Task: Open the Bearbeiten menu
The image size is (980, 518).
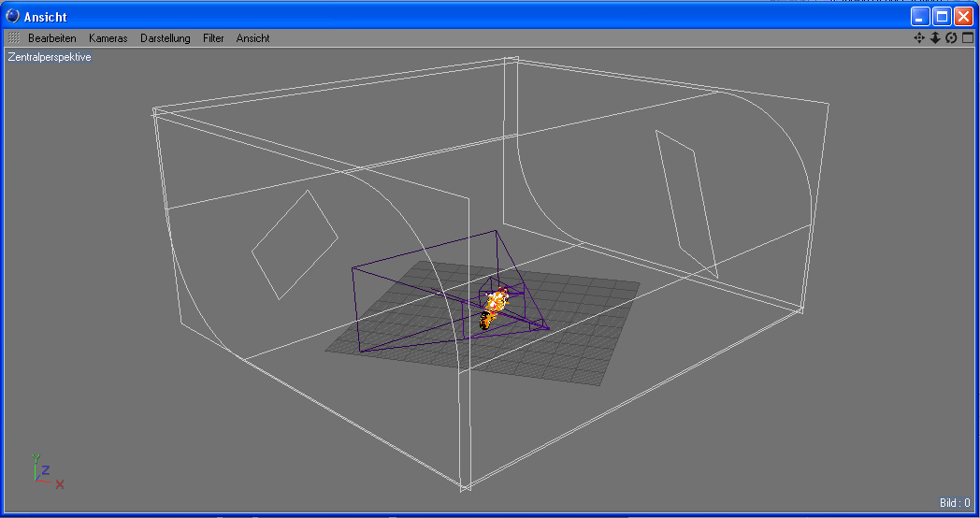Action: coord(51,38)
